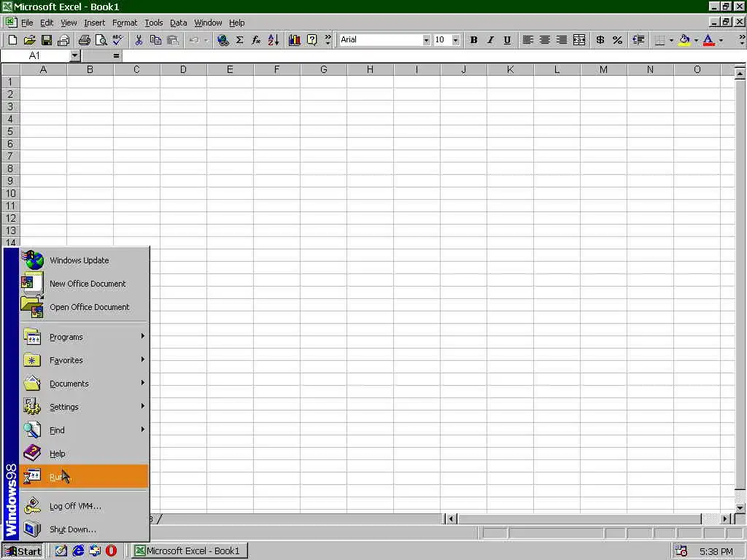Open the Tools menu

point(153,23)
